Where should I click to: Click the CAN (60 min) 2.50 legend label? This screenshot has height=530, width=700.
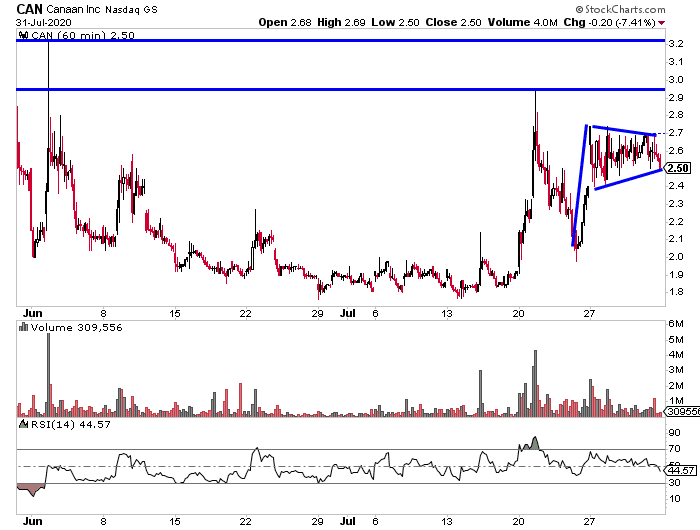(83, 35)
